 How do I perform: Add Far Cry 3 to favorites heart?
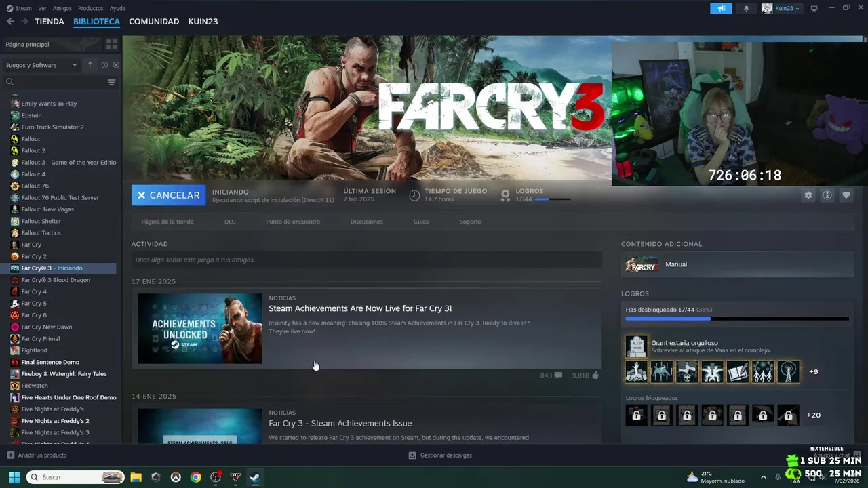coord(846,195)
